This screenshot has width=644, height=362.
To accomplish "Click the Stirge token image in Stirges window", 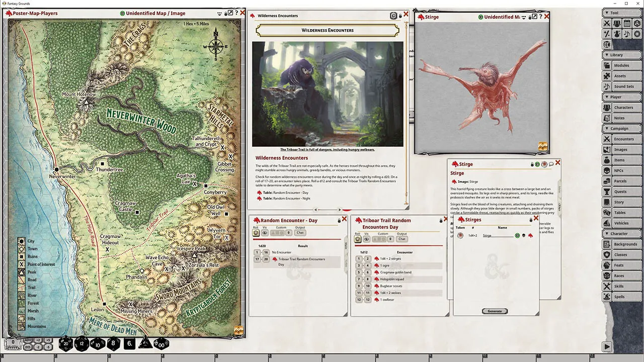I will [460, 235].
